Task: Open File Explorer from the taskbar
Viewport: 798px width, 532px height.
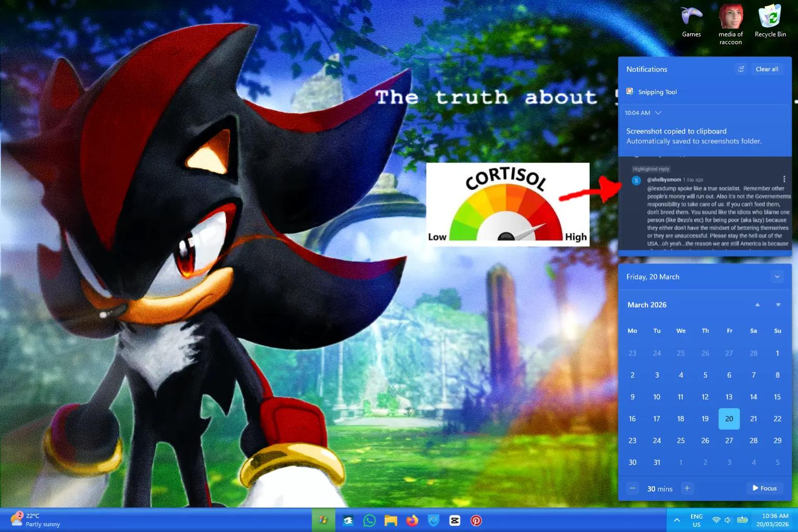Action: [x=391, y=520]
